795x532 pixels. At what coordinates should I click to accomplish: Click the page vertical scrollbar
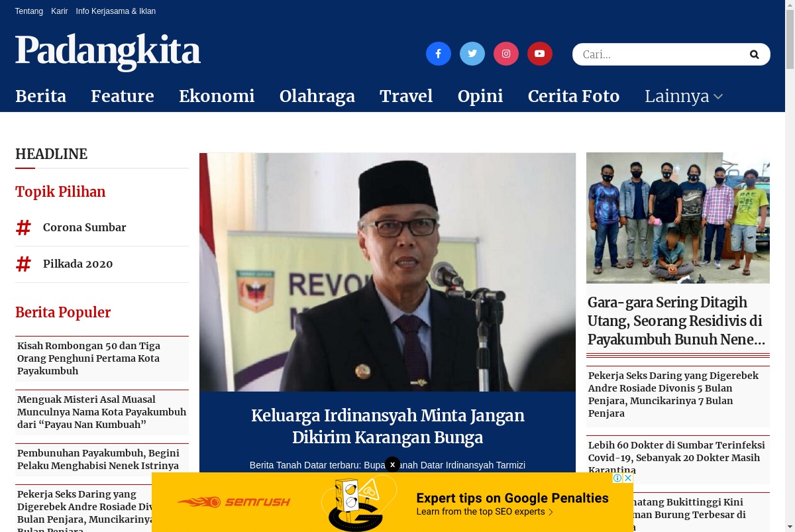coord(790,266)
